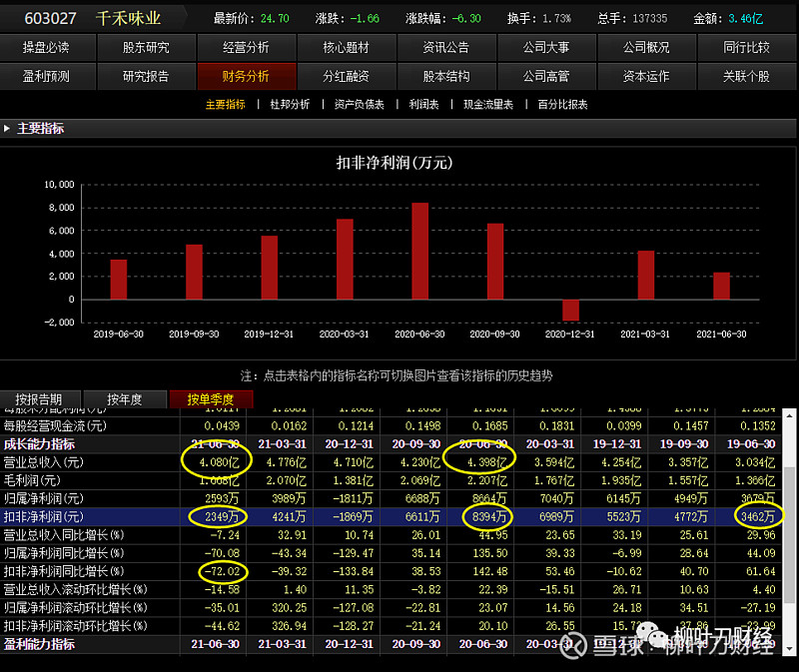Click the 归属净利润(元) indicator name

point(43,499)
